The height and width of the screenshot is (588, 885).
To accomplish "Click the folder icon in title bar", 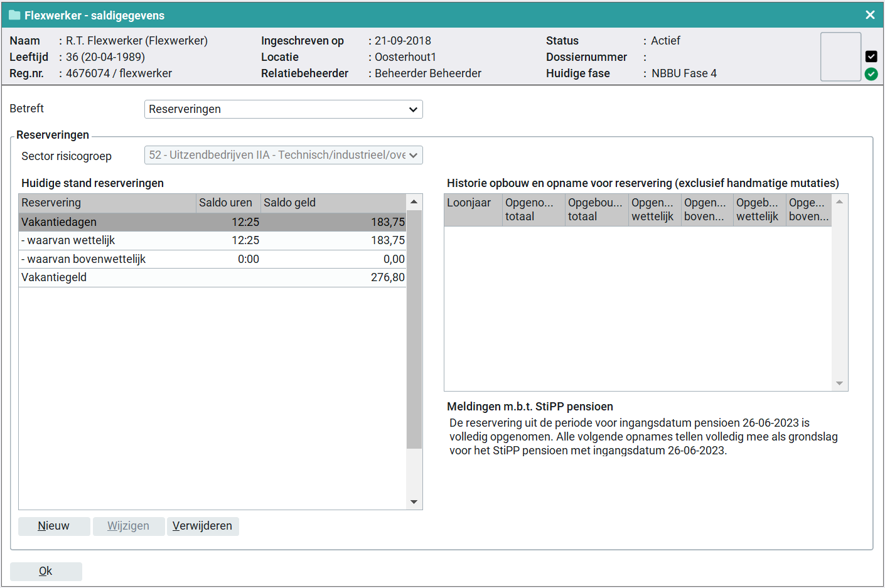I will [x=14, y=15].
